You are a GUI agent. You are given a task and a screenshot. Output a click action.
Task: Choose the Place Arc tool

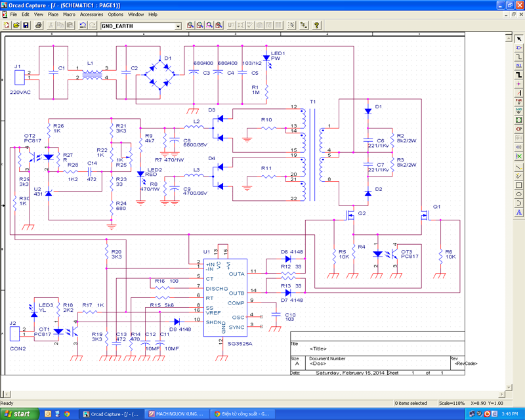click(518, 203)
